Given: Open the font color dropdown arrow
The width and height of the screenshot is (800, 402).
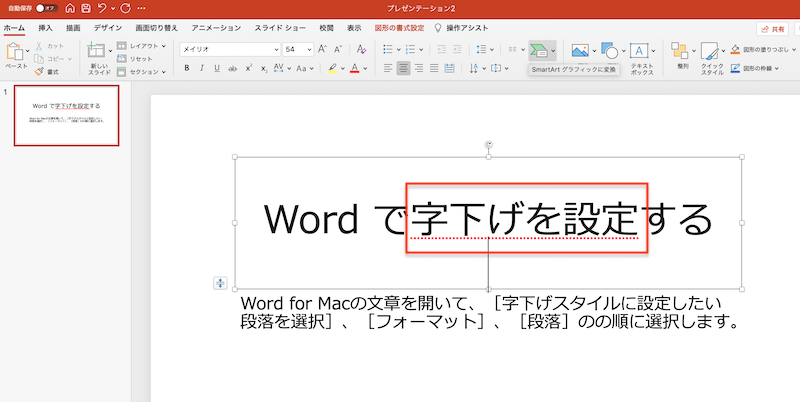Looking at the screenshot, I should [365, 68].
